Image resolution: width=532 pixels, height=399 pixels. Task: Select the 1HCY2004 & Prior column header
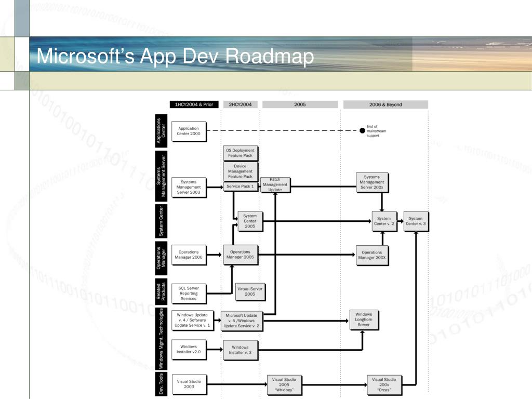pyautogui.click(x=194, y=104)
